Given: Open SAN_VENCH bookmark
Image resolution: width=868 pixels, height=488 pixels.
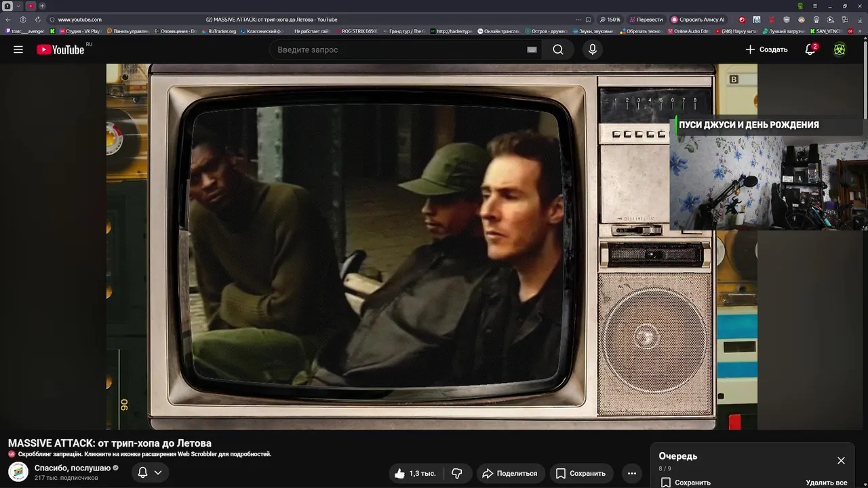Looking at the screenshot, I should point(825,31).
